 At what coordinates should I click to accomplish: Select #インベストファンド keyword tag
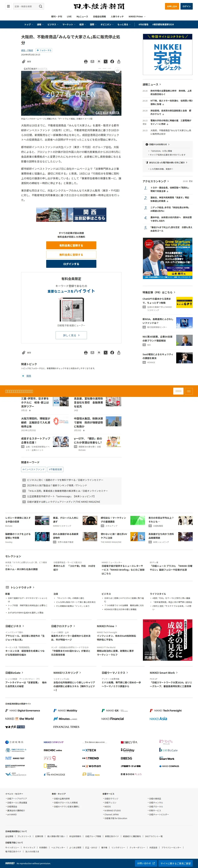pyautogui.click(x=33, y=469)
